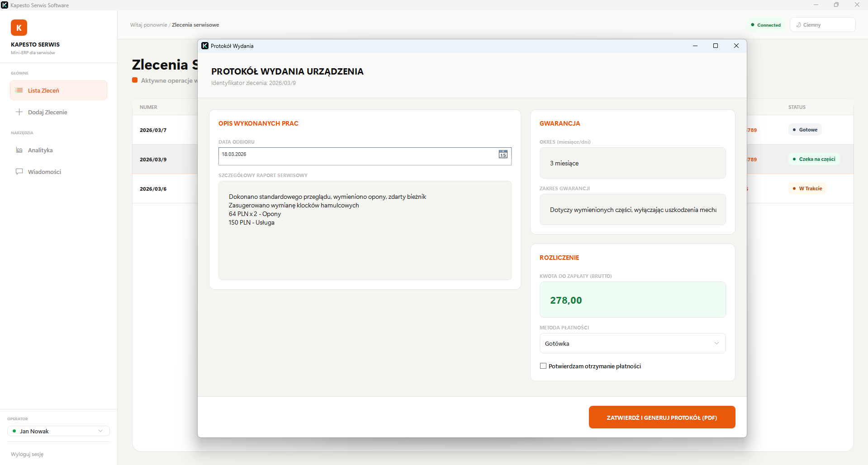Open the calendar date picker icon
The height and width of the screenshot is (465, 868).
503,155
